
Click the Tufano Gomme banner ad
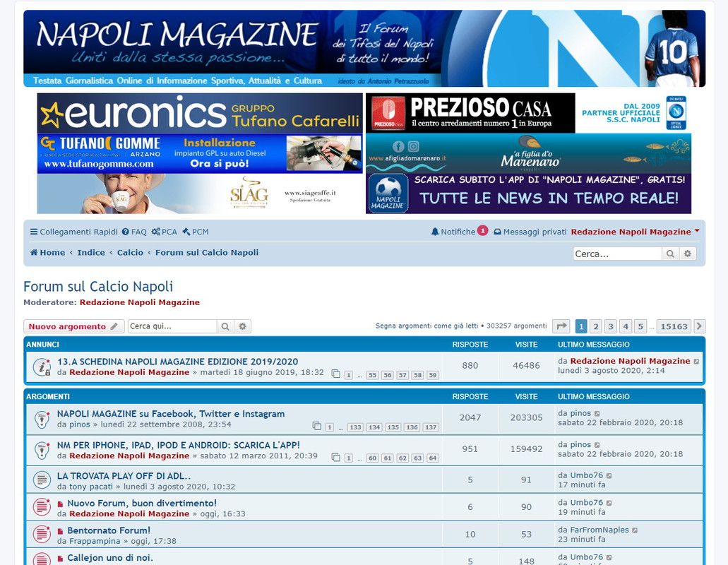click(200, 154)
